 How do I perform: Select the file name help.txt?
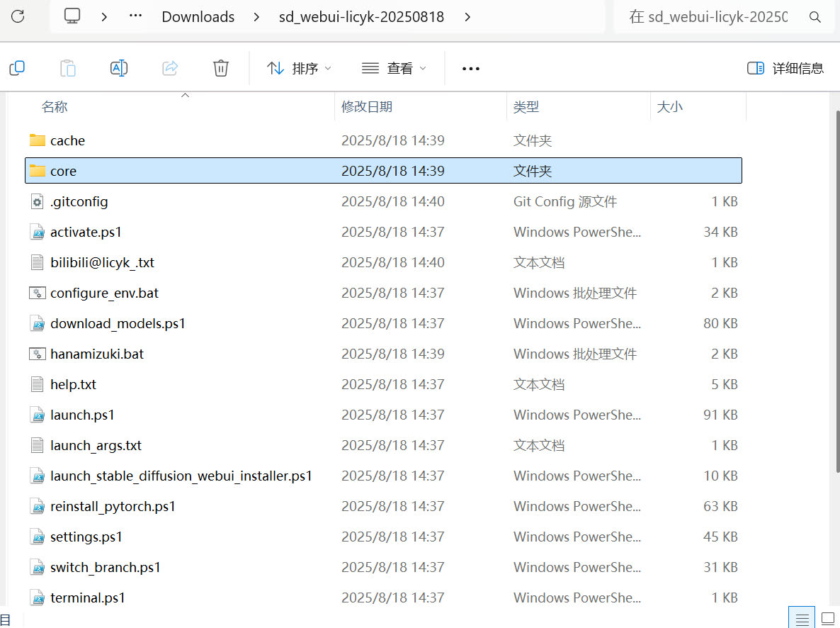(x=74, y=384)
